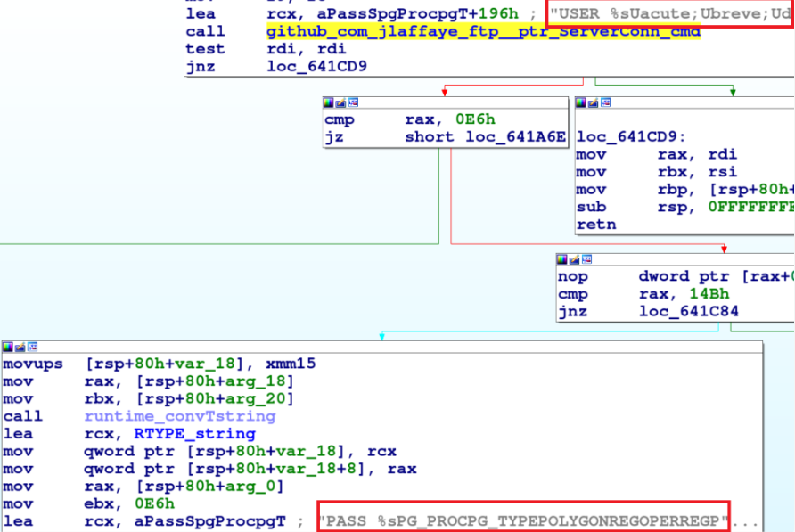Image resolution: width=795 pixels, height=532 pixels.
Task: Click the 'PASS %sPG_PROCPG_TYPEPOLYGONREGOPERREGP' string comment
Action: [x=524, y=521]
